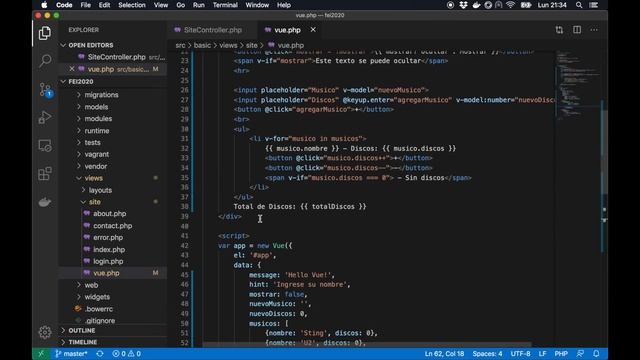This screenshot has height=360, width=640.
Task: Split the editor to the right
Action: pyautogui.click(x=577, y=30)
